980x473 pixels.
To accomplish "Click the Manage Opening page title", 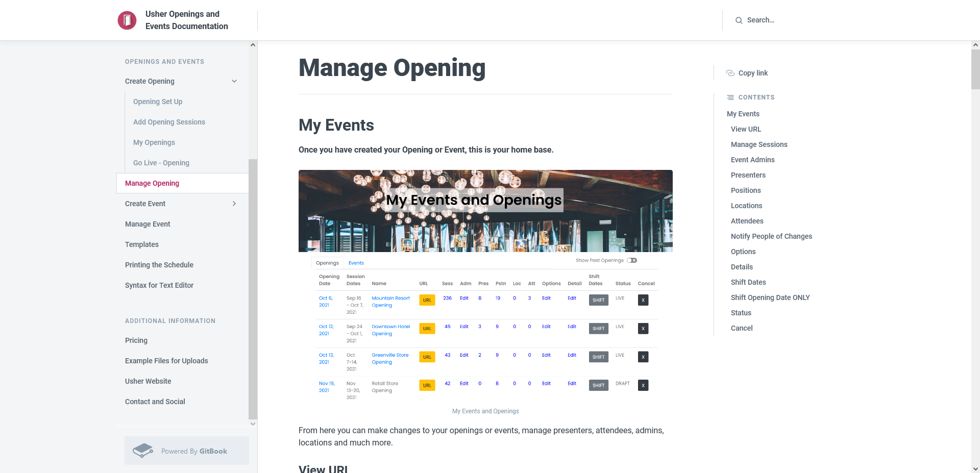I will click(392, 68).
